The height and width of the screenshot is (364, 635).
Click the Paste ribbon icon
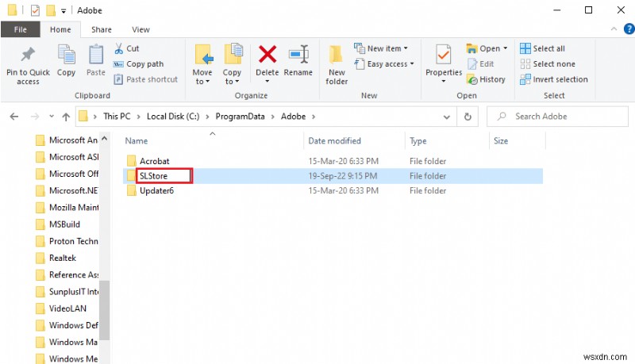tap(96, 55)
